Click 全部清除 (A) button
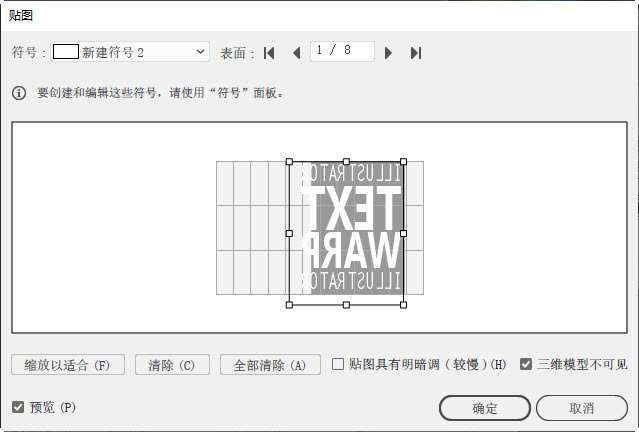 coord(270,365)
